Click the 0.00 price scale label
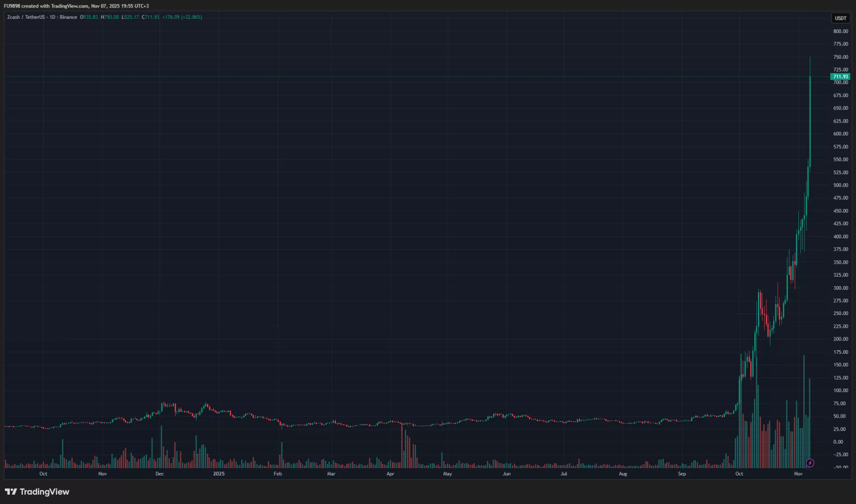856x504 pixels. 838,442
